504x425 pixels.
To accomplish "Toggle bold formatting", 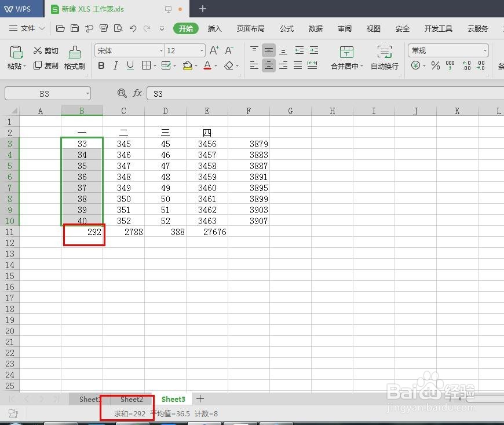I will 101,65.
